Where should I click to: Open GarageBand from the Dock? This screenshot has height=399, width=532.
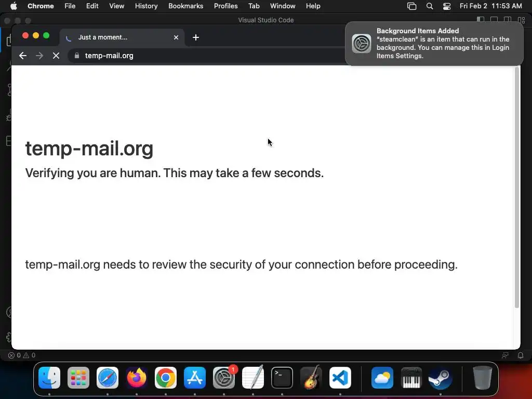coord(311,378)
